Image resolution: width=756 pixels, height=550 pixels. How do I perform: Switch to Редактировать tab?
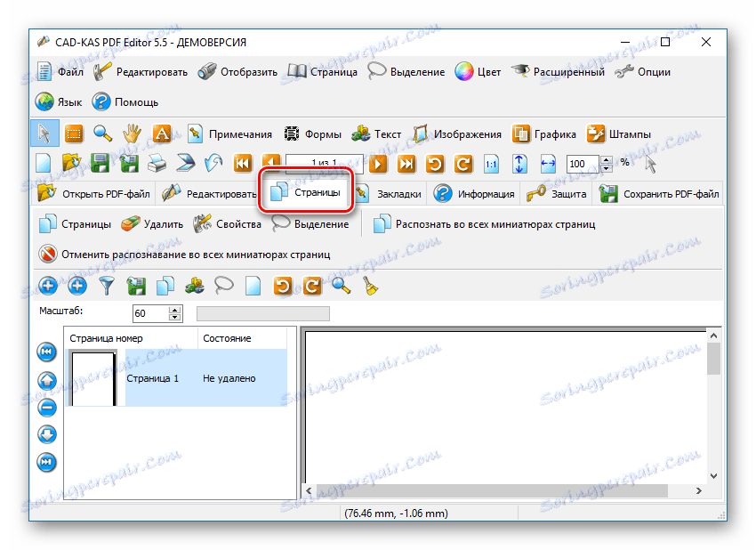pos(209,194)
